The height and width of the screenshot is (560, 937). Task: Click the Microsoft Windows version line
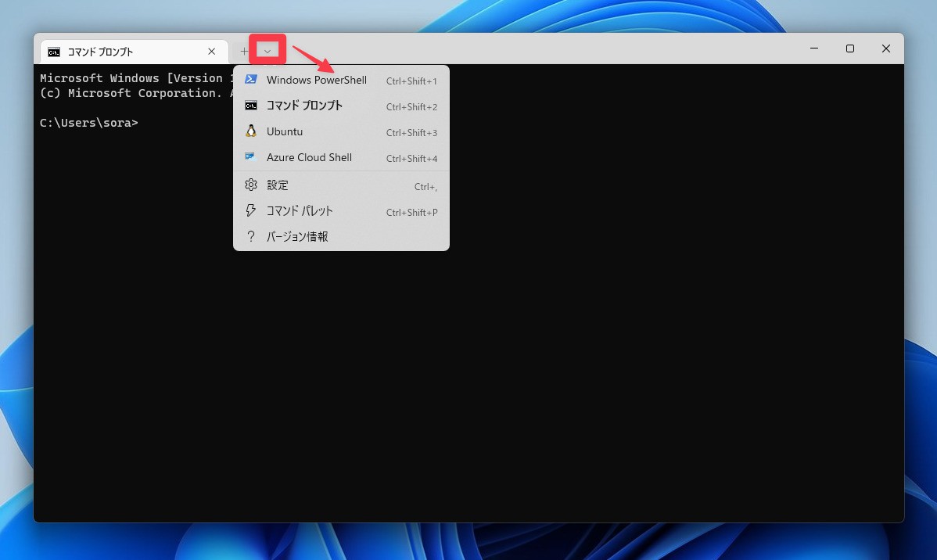coord(136,78)
